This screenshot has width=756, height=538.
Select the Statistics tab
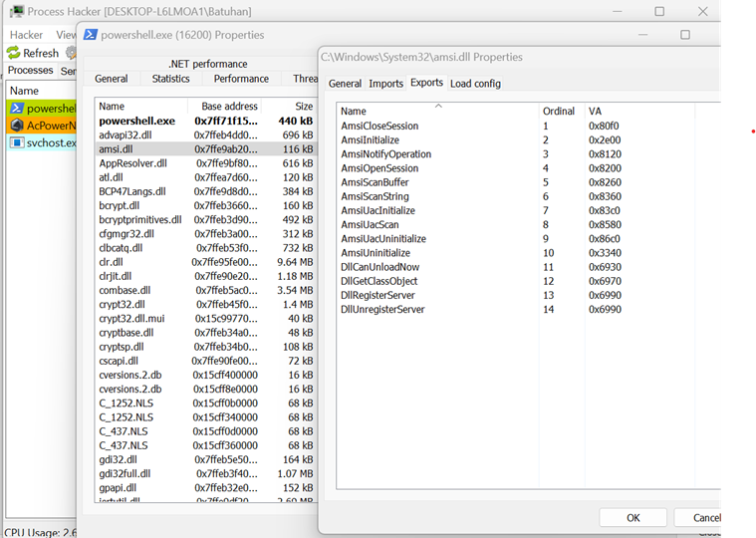[x=170, y=79]
